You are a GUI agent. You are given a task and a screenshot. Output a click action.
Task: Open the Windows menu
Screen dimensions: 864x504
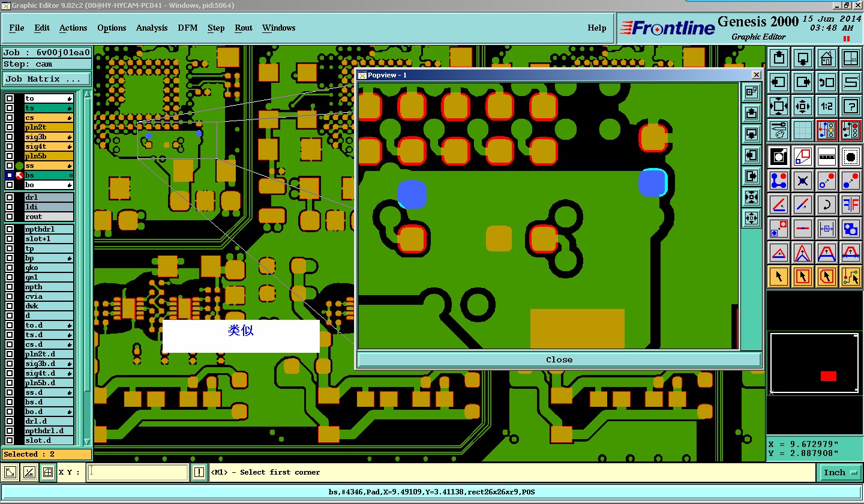click(x=278, y=28)
